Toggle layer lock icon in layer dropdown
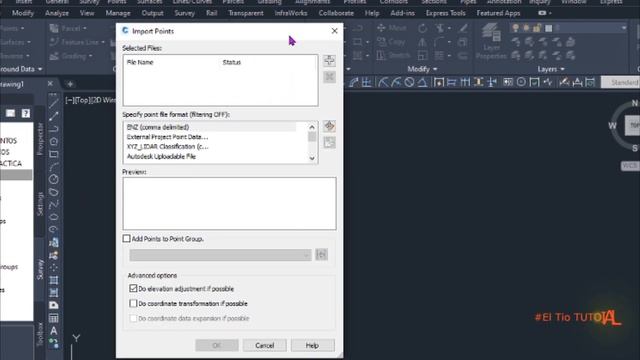The image size is (640, 360). point(537,28)
